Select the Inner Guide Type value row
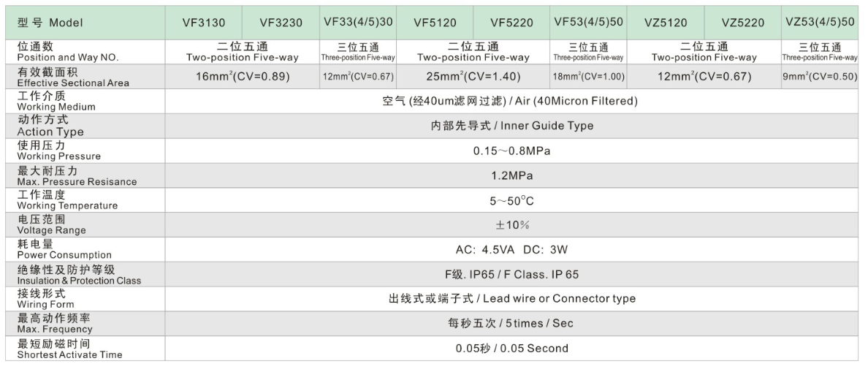Image resolution: width=868 pixels, height=372 pixels. point(511,126)
